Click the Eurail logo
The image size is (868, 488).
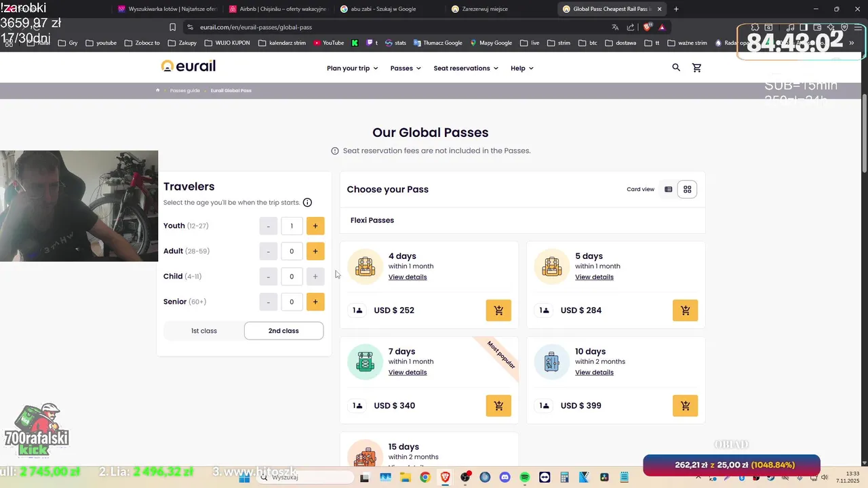point(188,66)
